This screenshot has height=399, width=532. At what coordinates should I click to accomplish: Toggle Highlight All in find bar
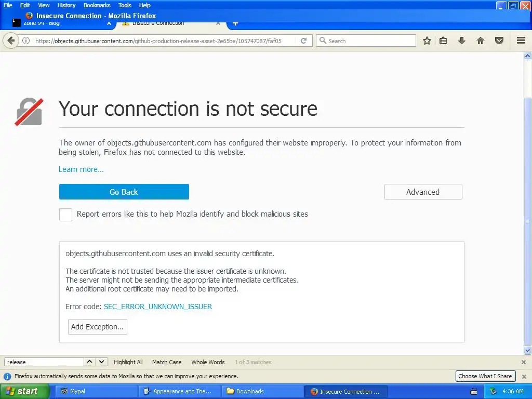[x=128, y=362]
